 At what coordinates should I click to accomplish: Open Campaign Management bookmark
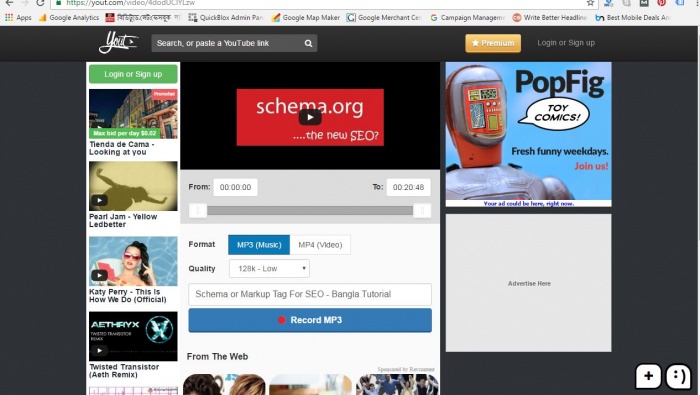click(467, 18)
